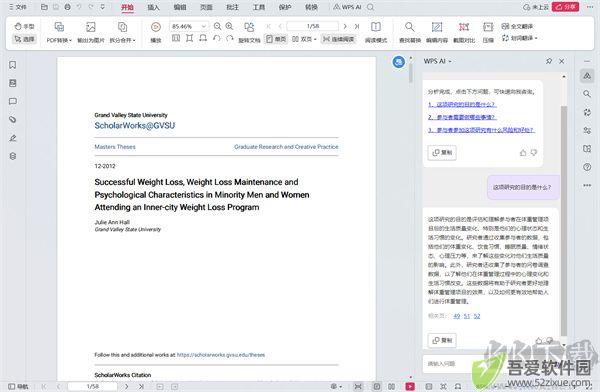600x392 pixels.
Task: Switch to the Page (页面) tab
Action: (x=206, y=7)
